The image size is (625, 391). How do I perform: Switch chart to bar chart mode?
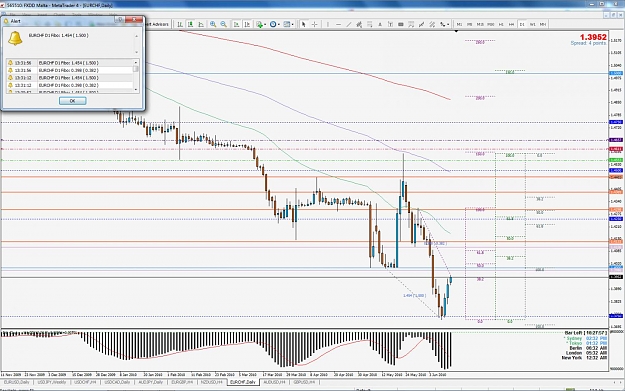point(180,24)
